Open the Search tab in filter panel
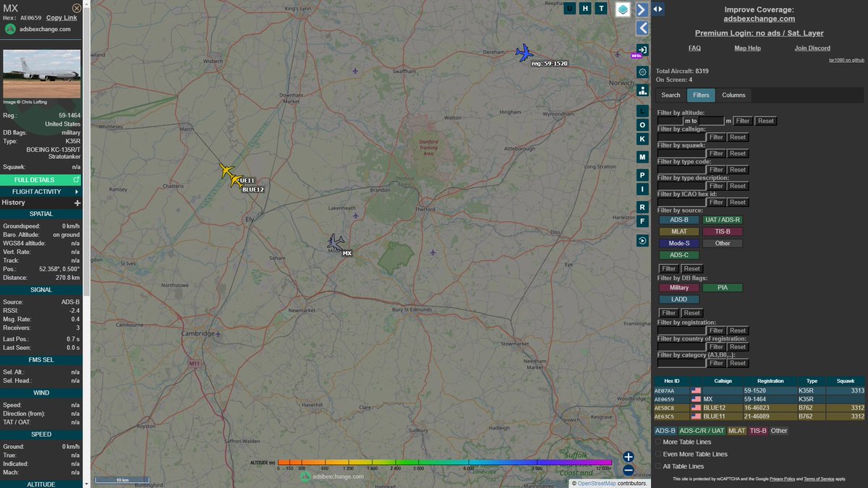 pos(671,95)
